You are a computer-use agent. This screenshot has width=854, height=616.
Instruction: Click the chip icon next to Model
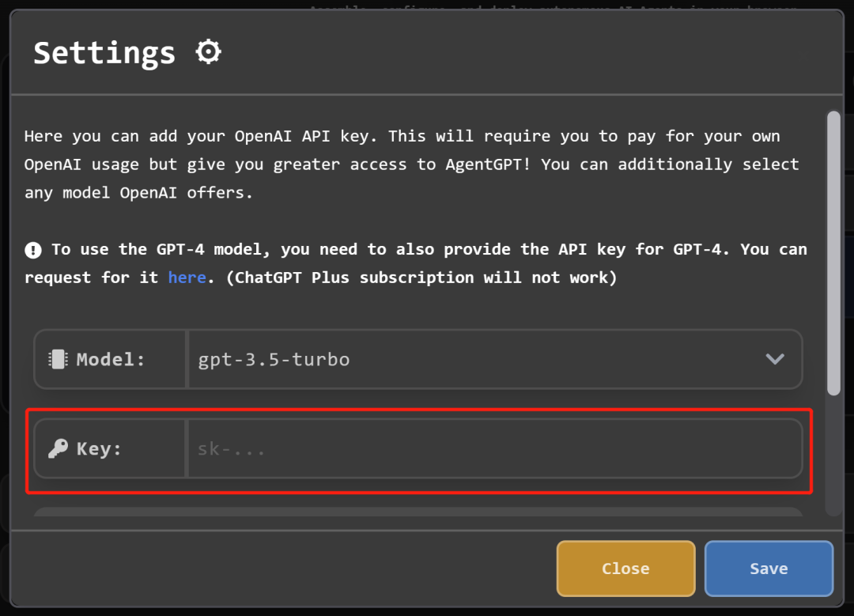[x=58, y=360]
